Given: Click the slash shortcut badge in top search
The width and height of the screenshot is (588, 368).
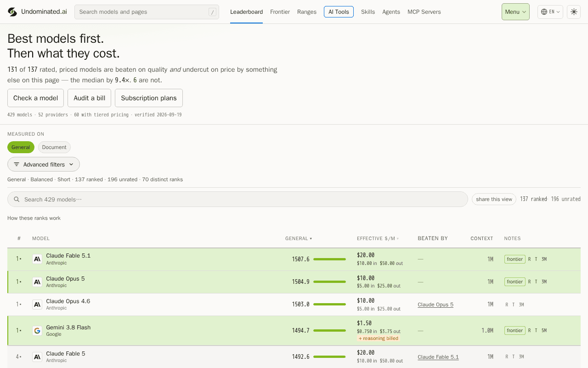Looking at the screenshot, I should (x=212, y=12).
